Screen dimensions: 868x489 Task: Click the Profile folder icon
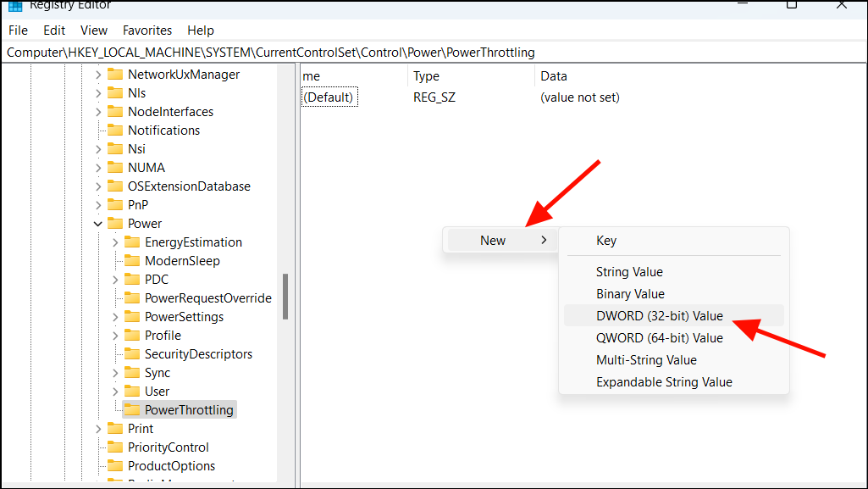point(132,335)
